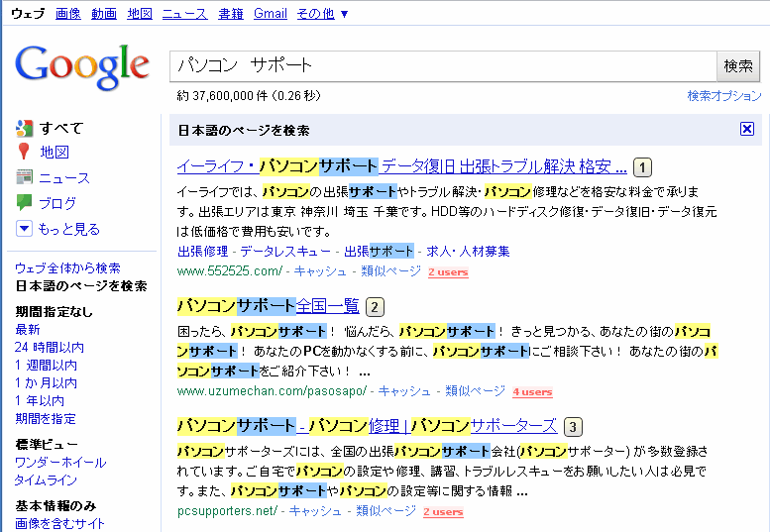The width and height of the screenshot is (770, 532).
Task: Select the すべて sidebar icon
Action: tap(25, 128)
